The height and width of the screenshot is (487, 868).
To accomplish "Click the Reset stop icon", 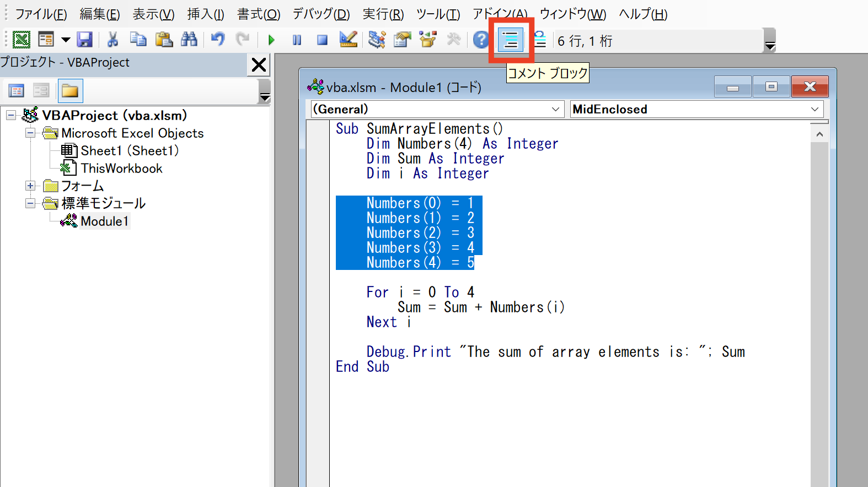I will 322,40.
